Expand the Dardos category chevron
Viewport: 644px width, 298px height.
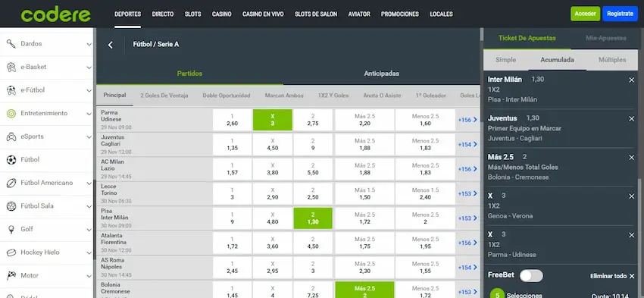coord(89,44)
